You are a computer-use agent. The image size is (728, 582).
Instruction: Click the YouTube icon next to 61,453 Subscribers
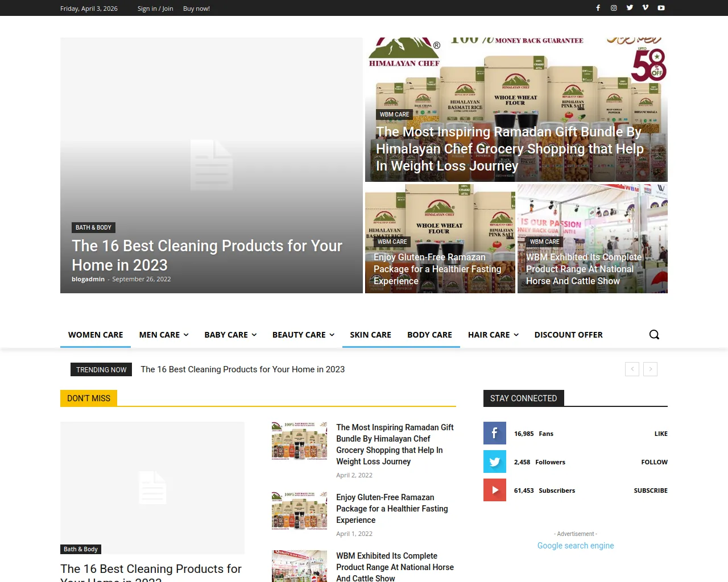495,490
